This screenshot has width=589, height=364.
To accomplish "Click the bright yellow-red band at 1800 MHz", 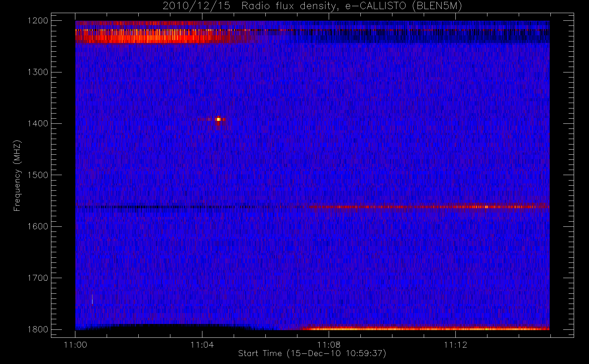I will click(x=424, y=328).
